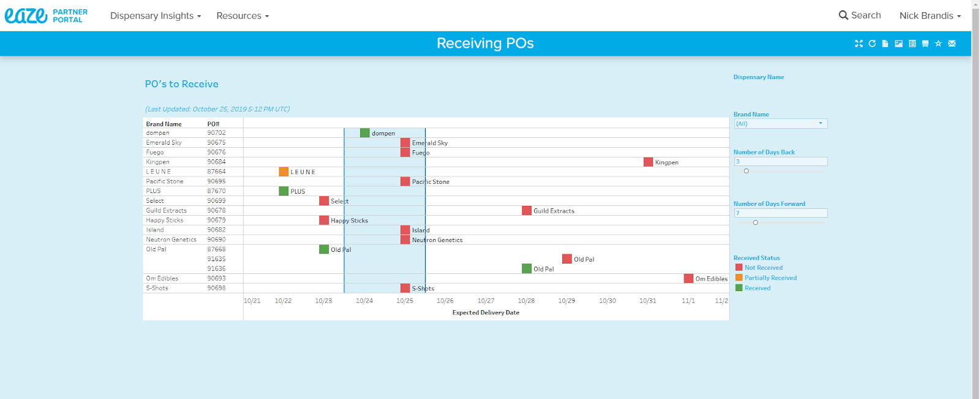
Task: Open the Brand Name (All) dropdown
Action: (780, 124)
